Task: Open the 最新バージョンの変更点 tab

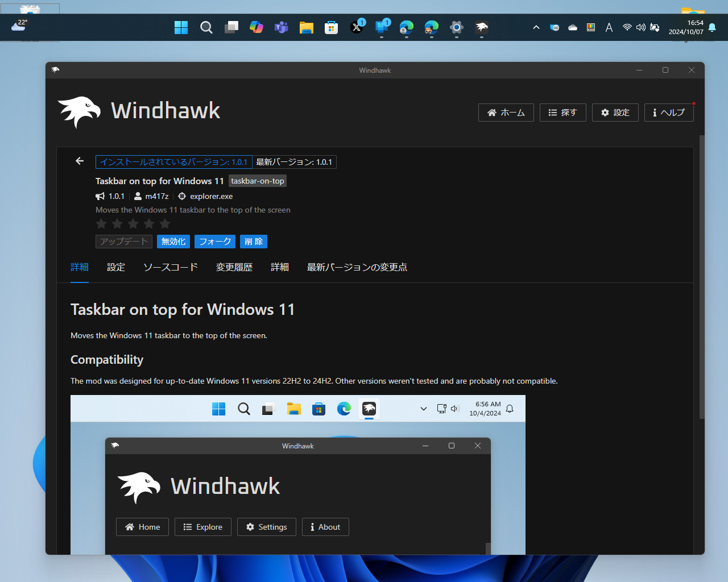Action: [357, 267]
